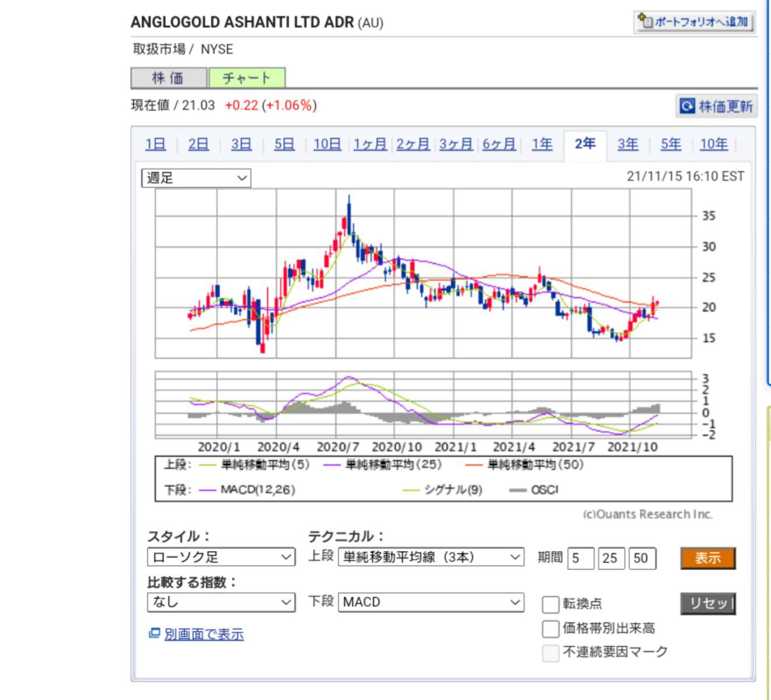Click the open-in-new-window icon

pyautogui.click(x=154, y=633)
